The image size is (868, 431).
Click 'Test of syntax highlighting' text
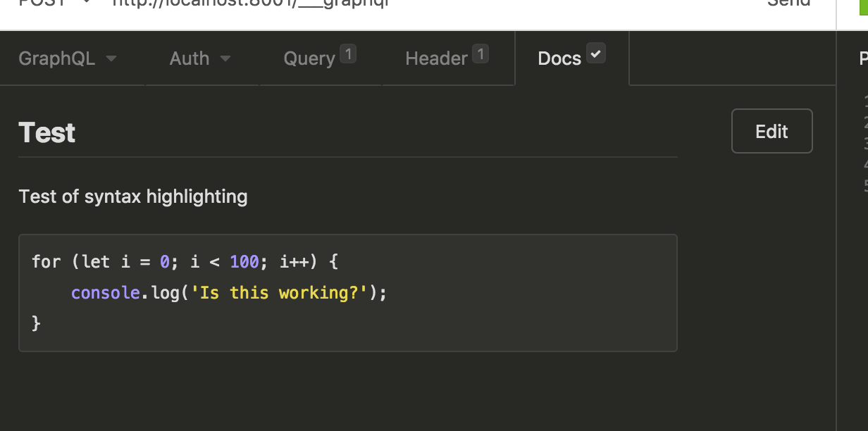click(133, 196)
